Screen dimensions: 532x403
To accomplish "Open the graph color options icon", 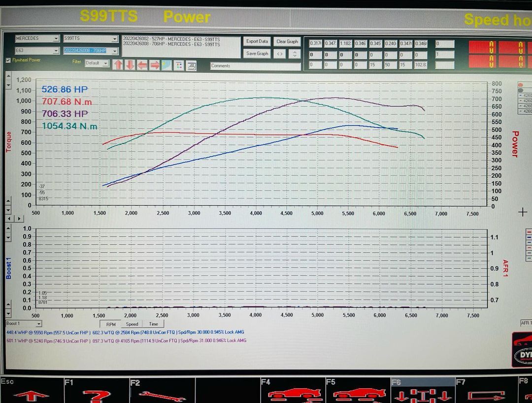I will coord(179,66).
